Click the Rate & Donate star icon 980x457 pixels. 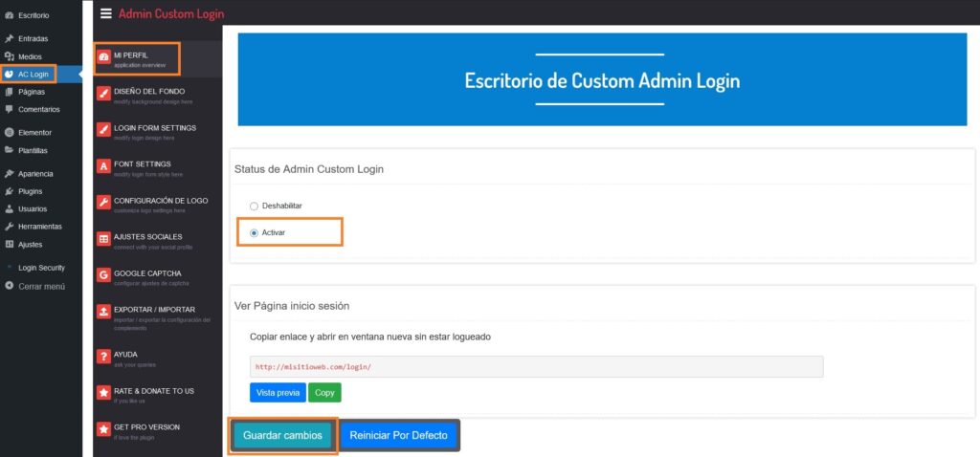click(x=103, y=393)
